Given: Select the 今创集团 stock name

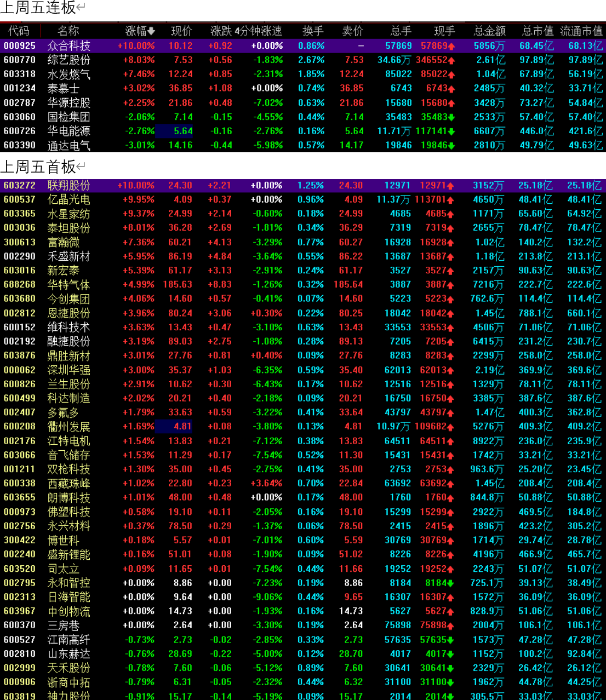Looking at the screenshot, I should click(x=69, y=299).
